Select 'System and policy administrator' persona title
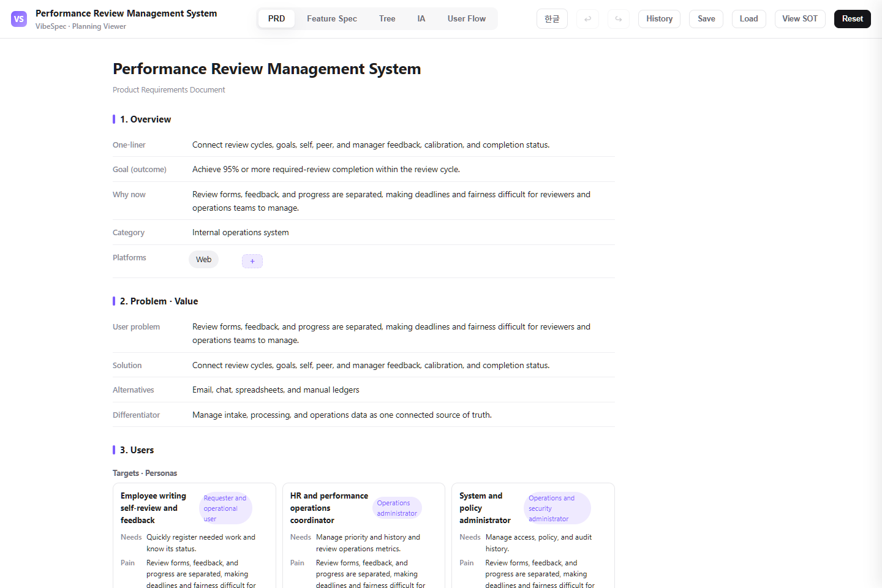 pos(484,508)
